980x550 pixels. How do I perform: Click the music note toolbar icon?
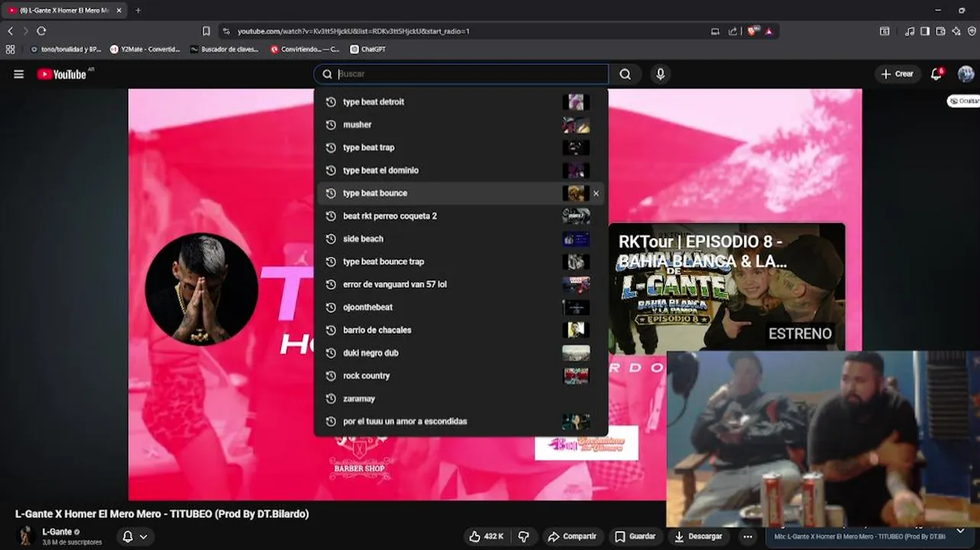pyautogui.click(x=910, y=31)
